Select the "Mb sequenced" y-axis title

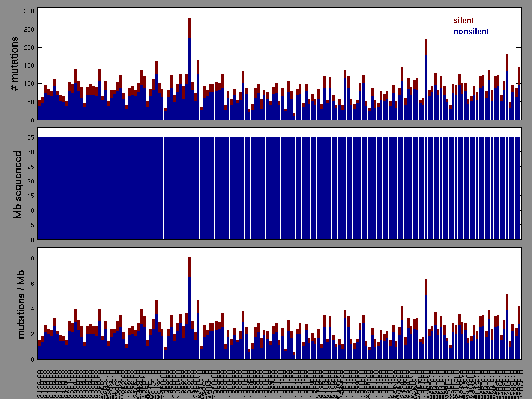18,185
